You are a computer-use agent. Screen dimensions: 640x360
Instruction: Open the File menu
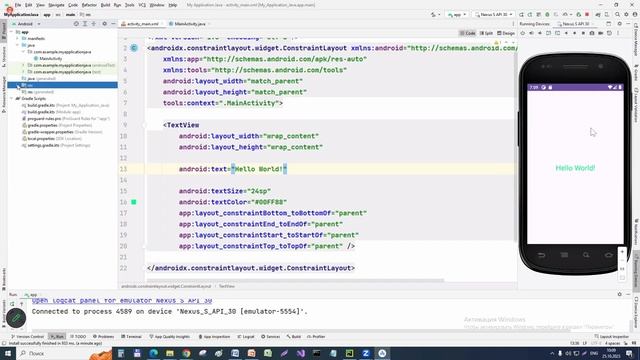(18, 5)
